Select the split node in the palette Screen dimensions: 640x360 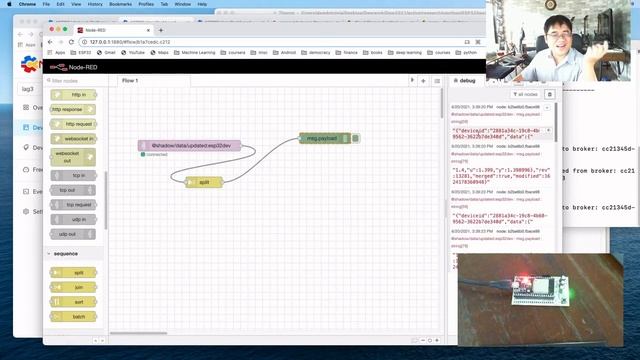coord(73,273)
